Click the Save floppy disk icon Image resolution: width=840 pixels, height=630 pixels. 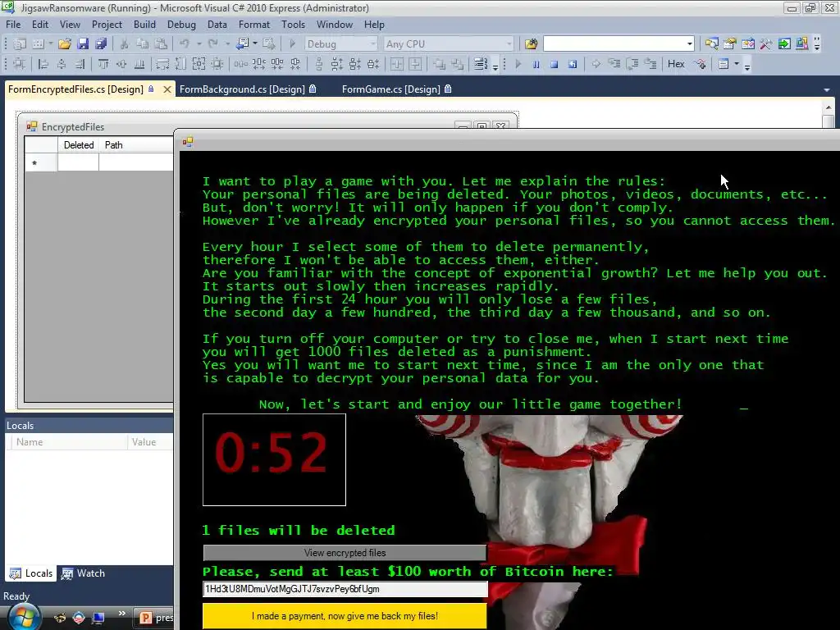pyautogui.click(x=83, y=44)
